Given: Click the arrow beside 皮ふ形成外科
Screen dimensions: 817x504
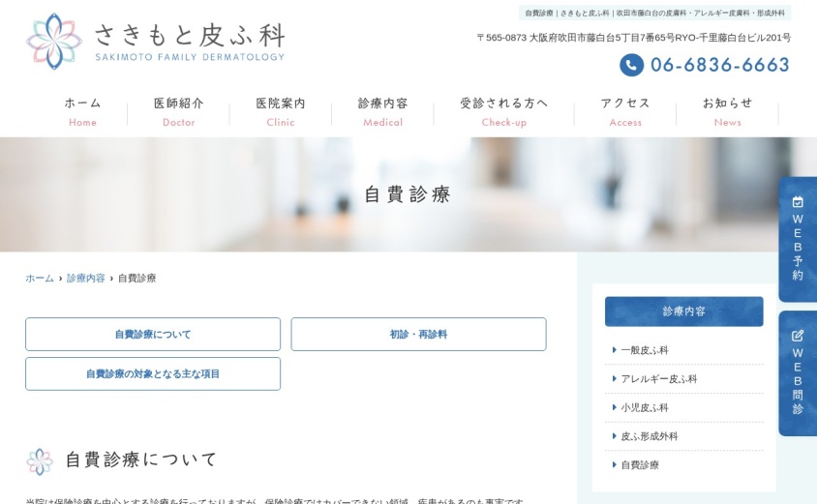Looking at the screenshot, I should coord(615,436).
